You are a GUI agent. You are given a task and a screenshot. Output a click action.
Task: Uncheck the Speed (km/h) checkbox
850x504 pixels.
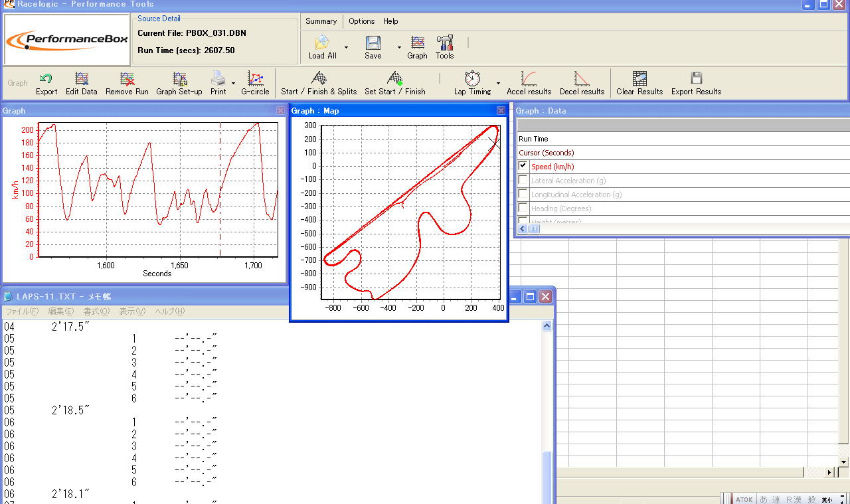click(523, 166)
